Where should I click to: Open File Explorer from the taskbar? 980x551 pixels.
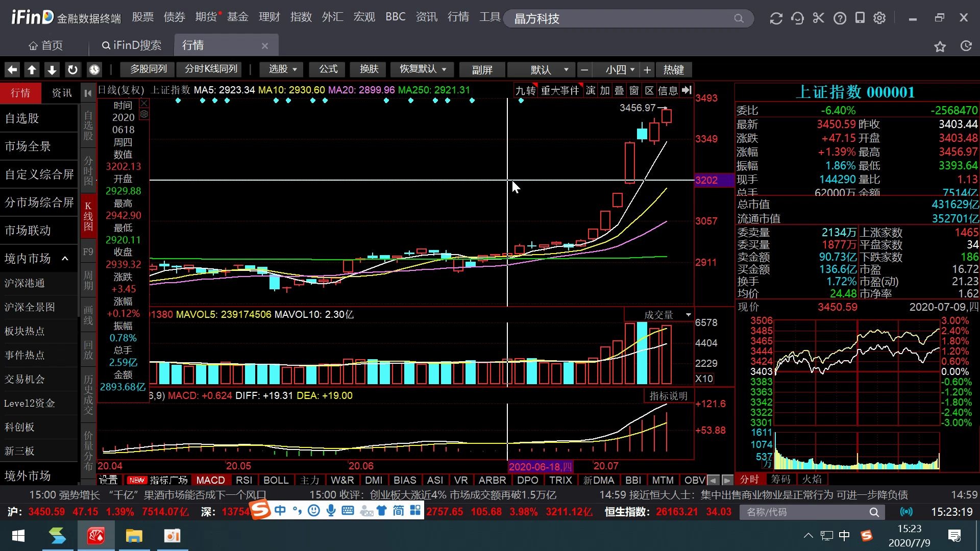(x=134, y=536)
